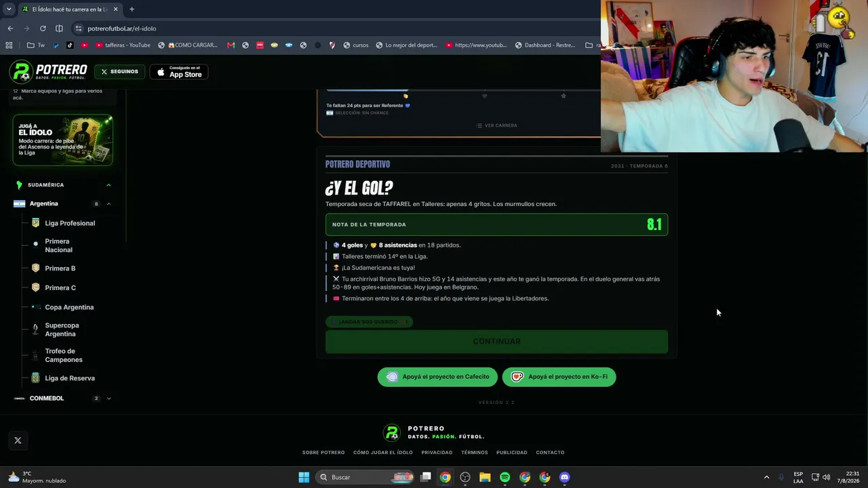Open the Tw bookmarks folder
Image resolution: width=868 pixels, height=488 pixels.
point(36,45)
